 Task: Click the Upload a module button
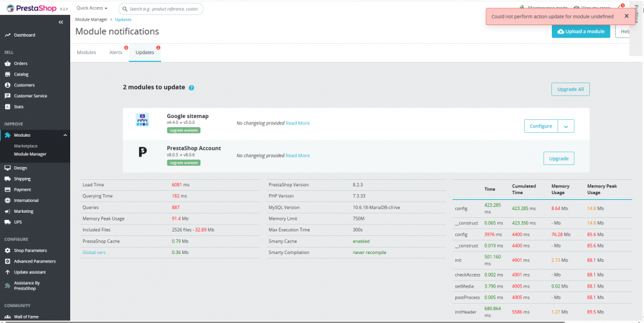pyautogui.click(x=581, y=31)
